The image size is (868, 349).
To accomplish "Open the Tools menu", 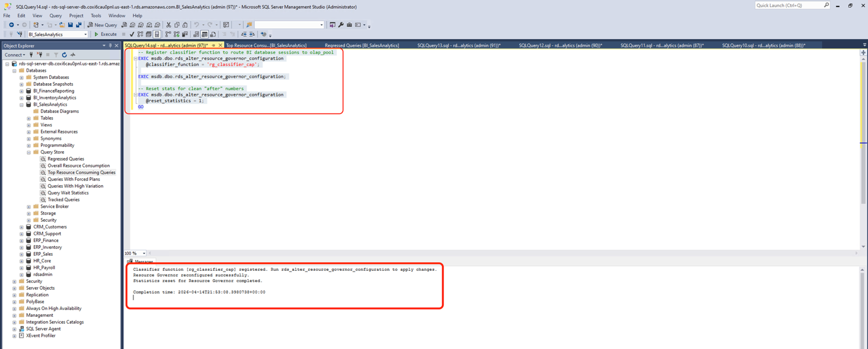I will pos(96,16).
